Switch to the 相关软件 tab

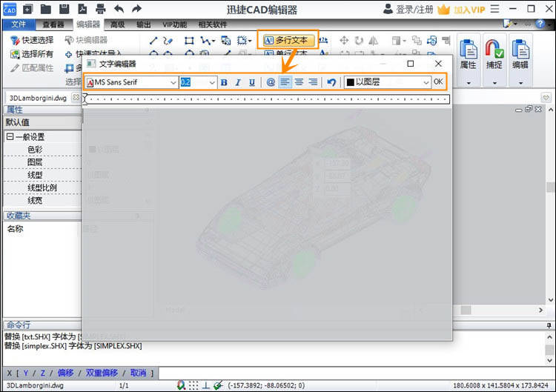click(213, 24)
